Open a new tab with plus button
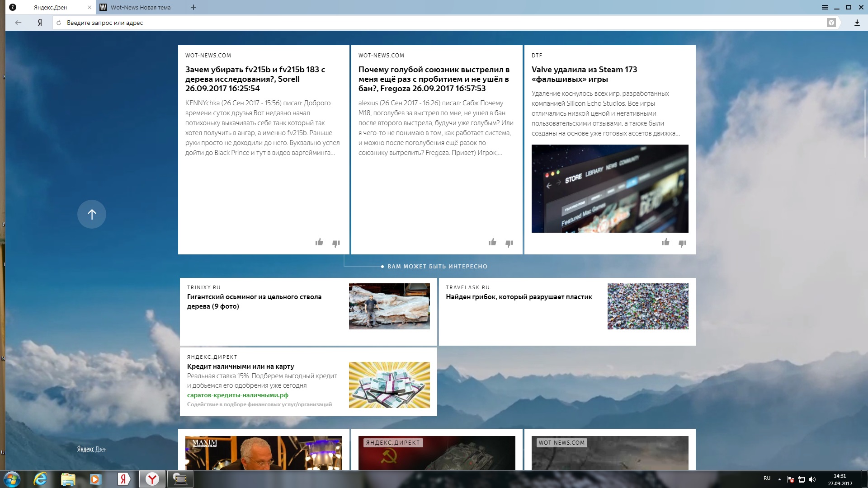Image resolution: width=868 pixels, height=488 pixels. 193,7
